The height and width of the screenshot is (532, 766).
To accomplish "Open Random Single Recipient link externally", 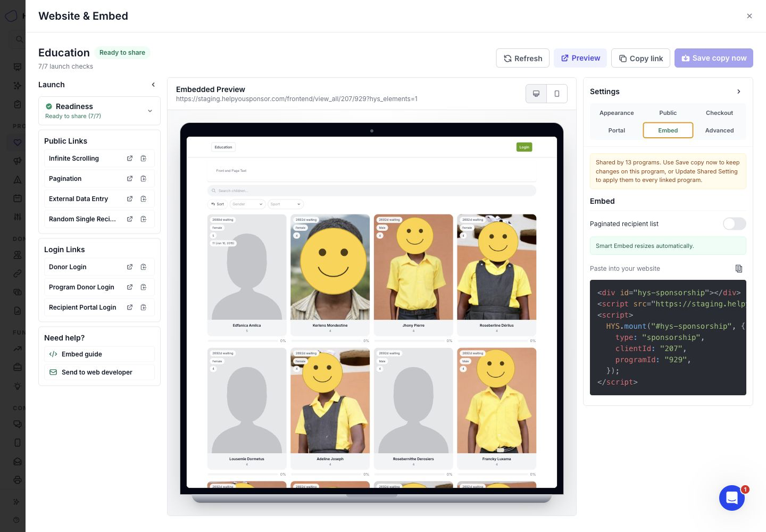I will click(x=130, y=219).
